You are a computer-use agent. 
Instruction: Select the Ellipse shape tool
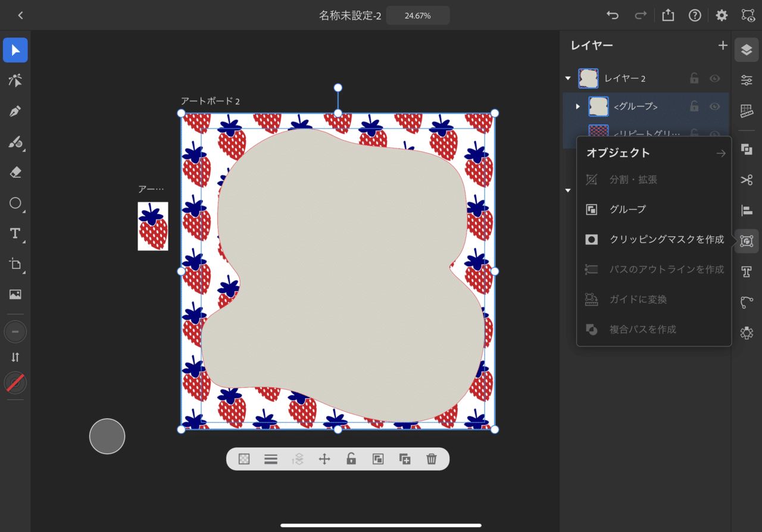tap(15, 203)
